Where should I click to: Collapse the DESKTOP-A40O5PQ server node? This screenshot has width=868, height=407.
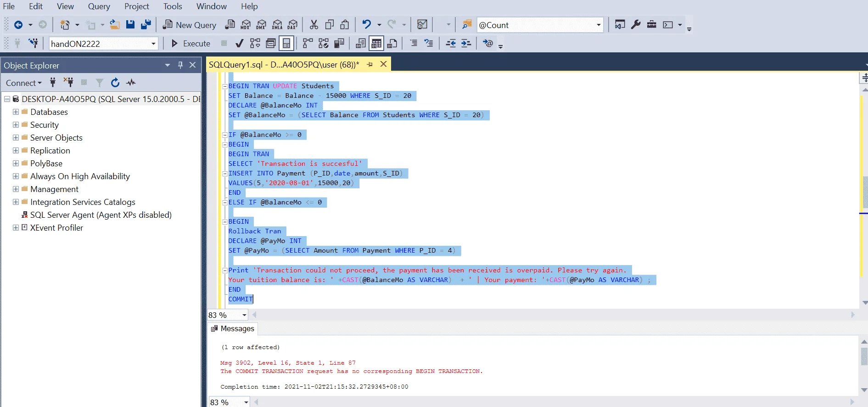pos(7,99)
